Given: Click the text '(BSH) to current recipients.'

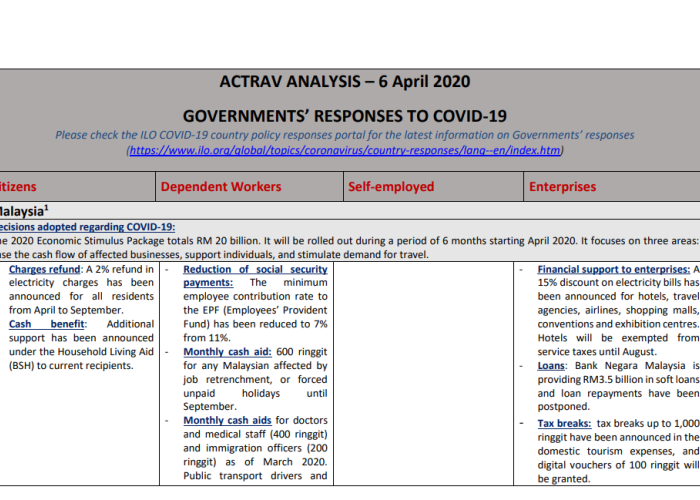Looking at the screenshot, I should coord(71,366).
